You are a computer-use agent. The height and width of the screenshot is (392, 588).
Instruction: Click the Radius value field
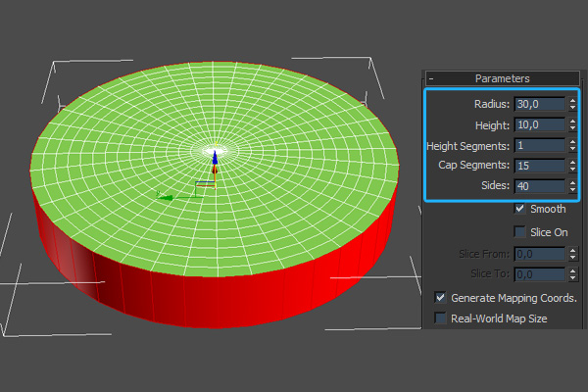(539, 104)
